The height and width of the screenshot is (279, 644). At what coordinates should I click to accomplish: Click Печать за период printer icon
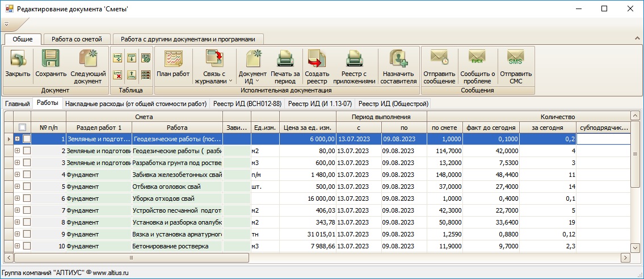pos(285,58)
